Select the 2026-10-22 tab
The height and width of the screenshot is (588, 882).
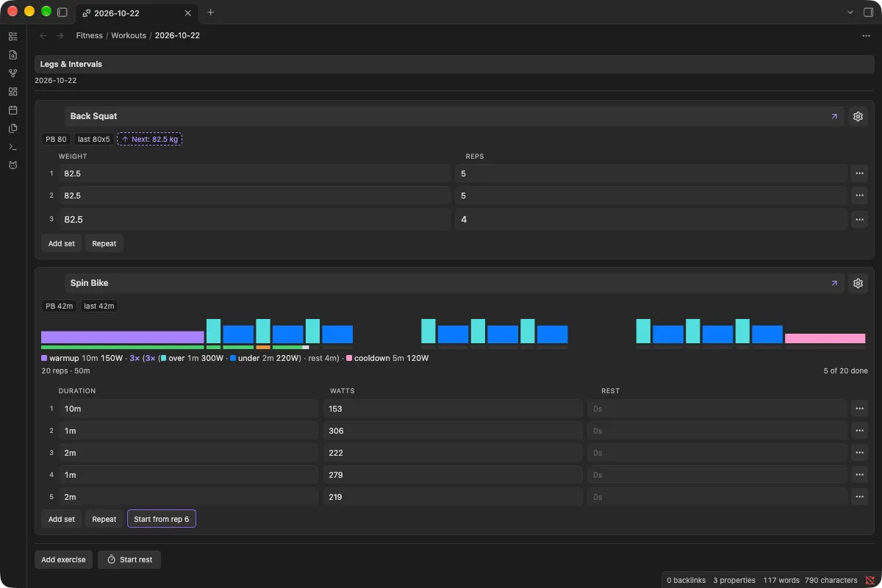[137, 13]
